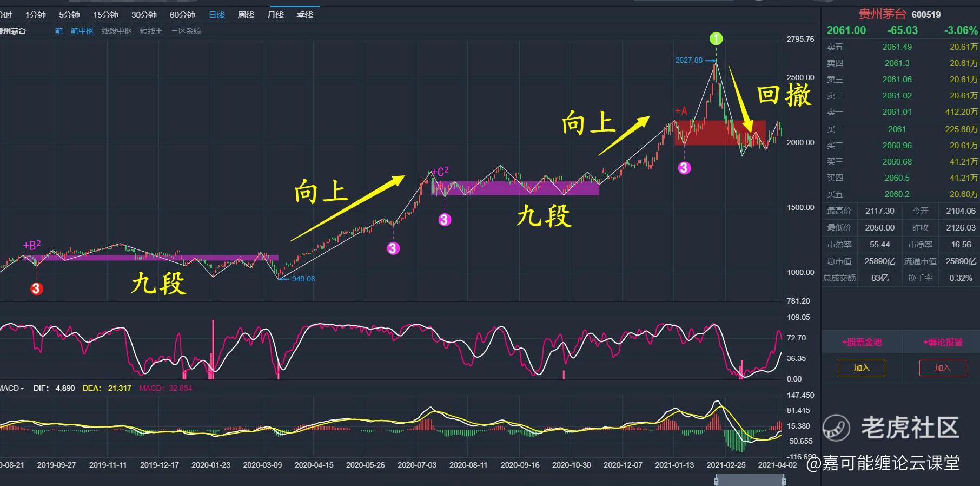This screenshot has width=980, height=486.
Task: Open the MACD indicator dropdown
Action: tap(12, 388)
